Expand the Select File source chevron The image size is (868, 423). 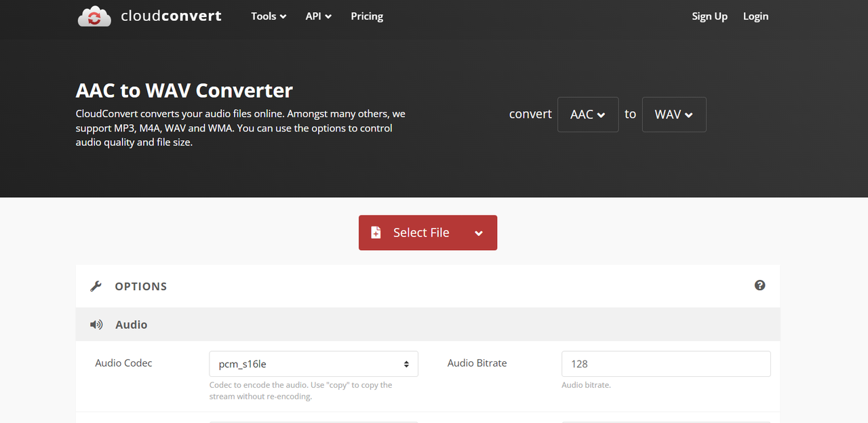click(479, 233)
